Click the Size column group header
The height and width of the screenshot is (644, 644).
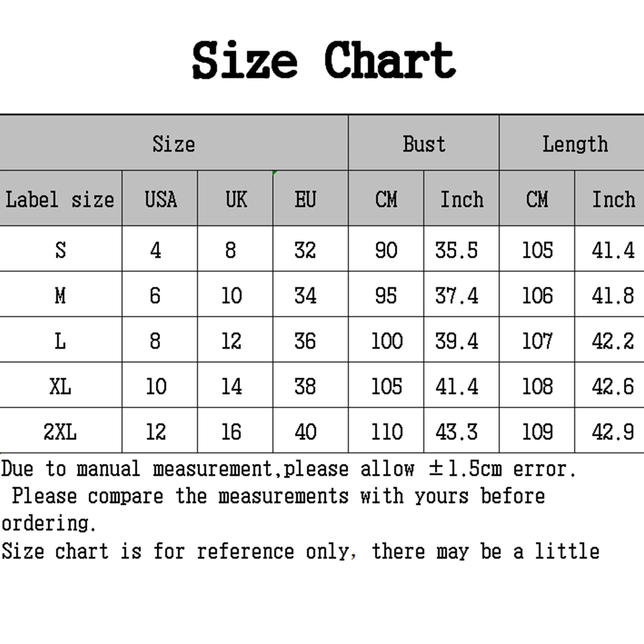tap(174, 144)
